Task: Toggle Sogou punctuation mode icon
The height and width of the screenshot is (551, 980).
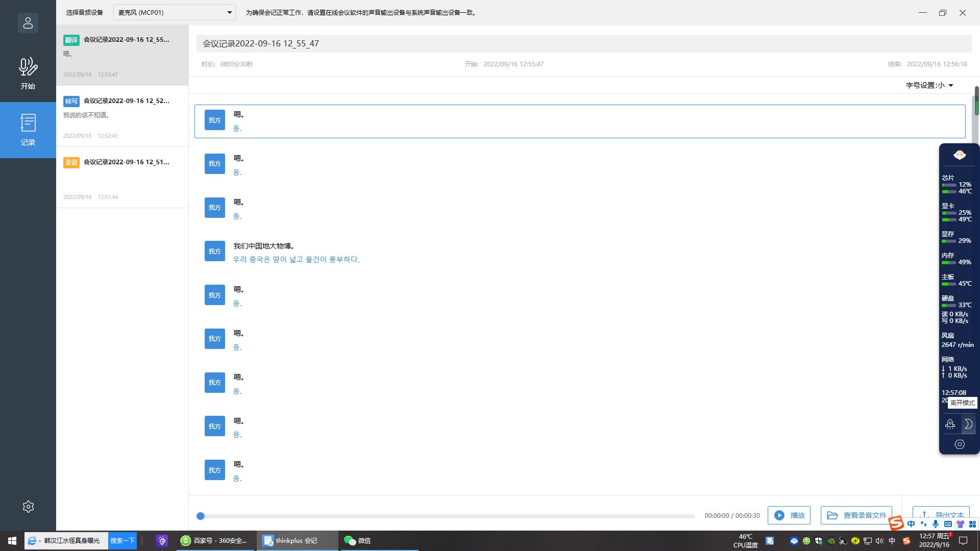Action: [923, 524]
